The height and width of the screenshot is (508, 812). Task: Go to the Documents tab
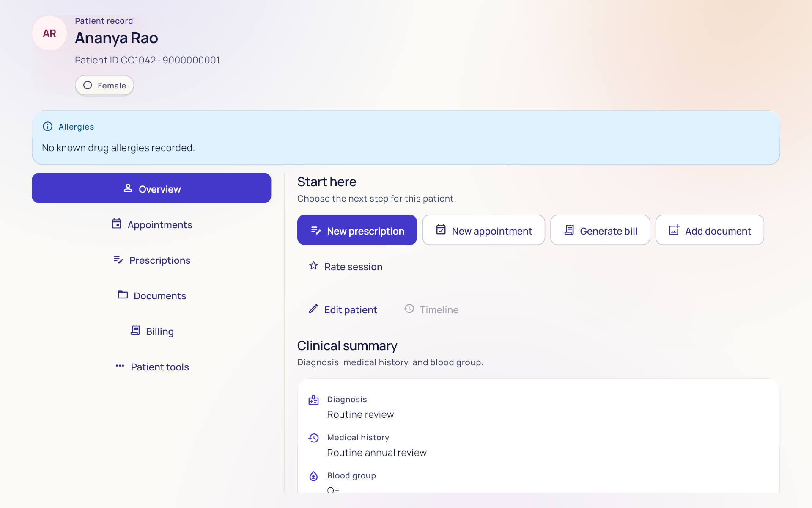(151, 295)
